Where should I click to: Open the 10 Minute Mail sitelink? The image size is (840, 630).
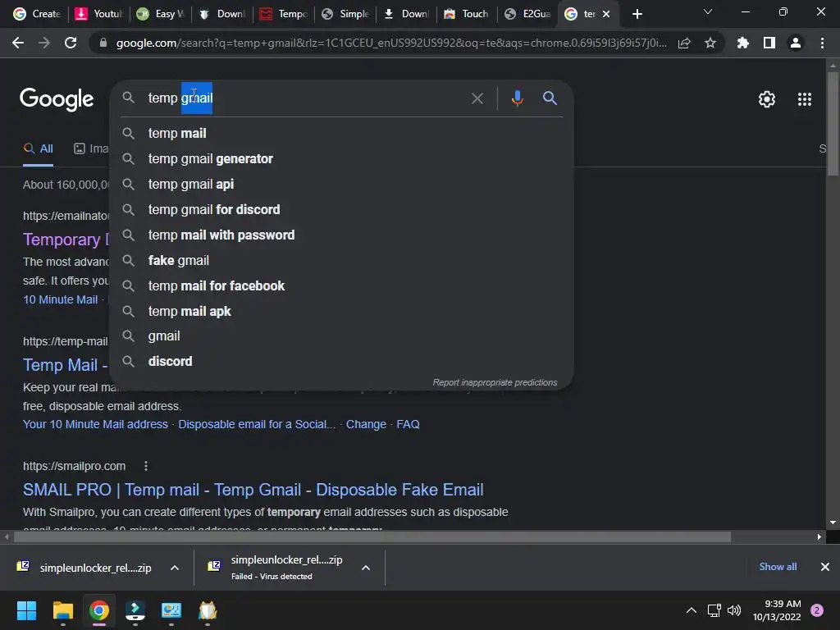coord(60,299)
